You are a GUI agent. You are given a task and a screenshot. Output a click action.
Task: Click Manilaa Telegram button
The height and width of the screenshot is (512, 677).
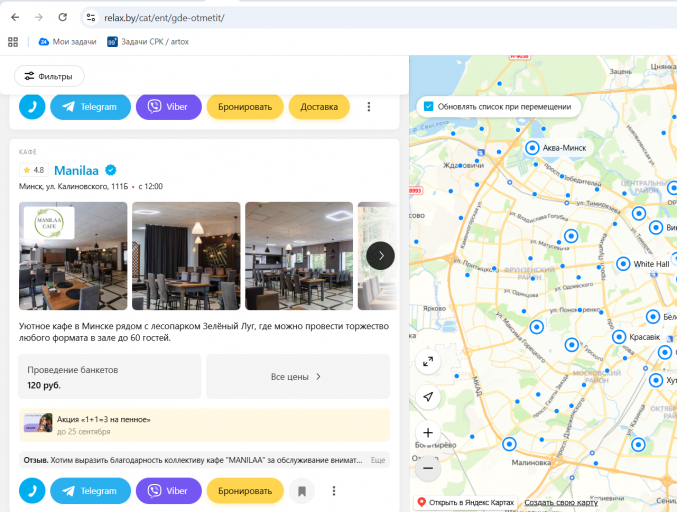point(90,491)
